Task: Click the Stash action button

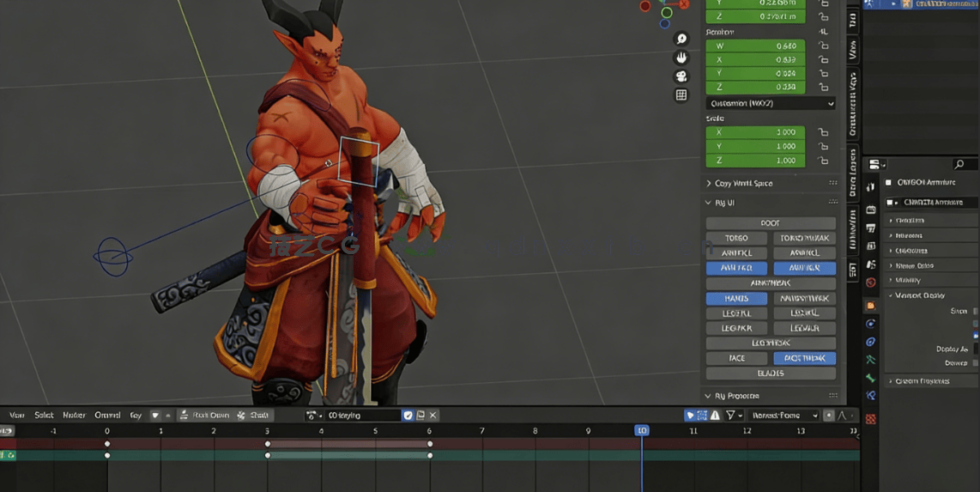Action: [253, 415]
